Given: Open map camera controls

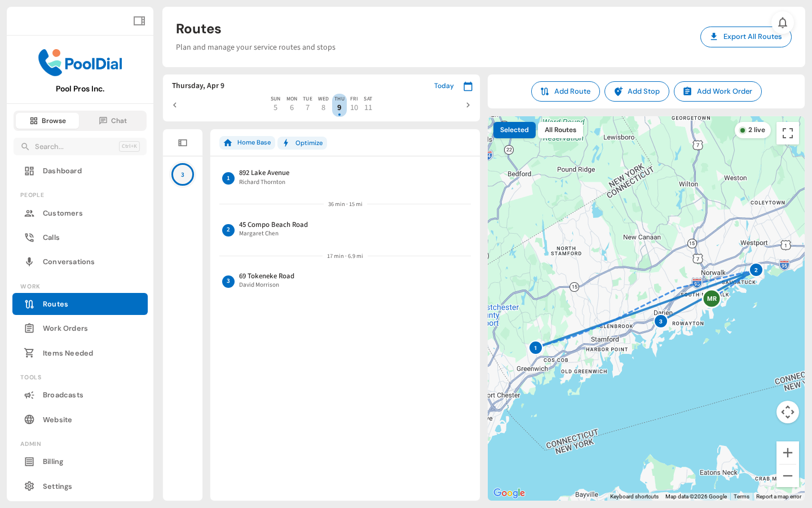Looking at the screenshot, I should tap(787, 412).
